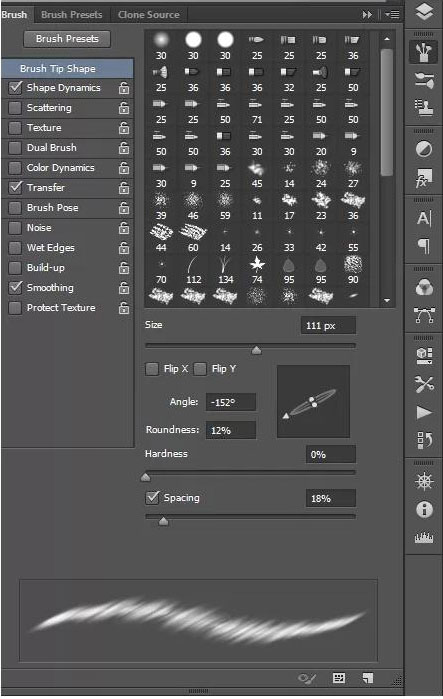The width and height of the screenshot is (443, 699).
Task: Open the Histogram panel icon
Action: 424,538
